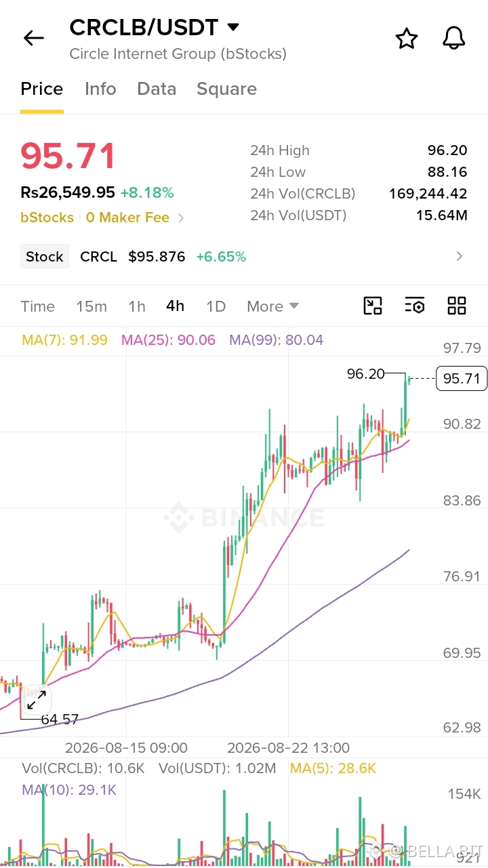Open the chart drawing tools icon
The height and width of the screenshot is (868, 488).
coord(373,306)
